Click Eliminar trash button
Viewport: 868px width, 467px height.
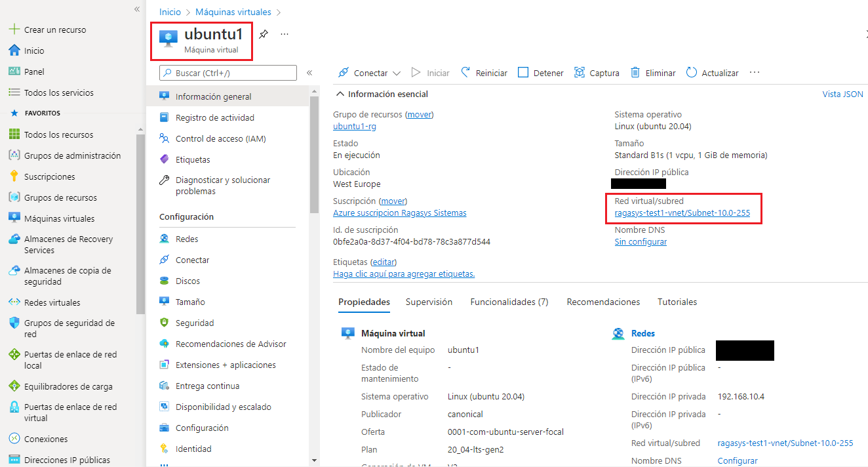pos(653,73)
